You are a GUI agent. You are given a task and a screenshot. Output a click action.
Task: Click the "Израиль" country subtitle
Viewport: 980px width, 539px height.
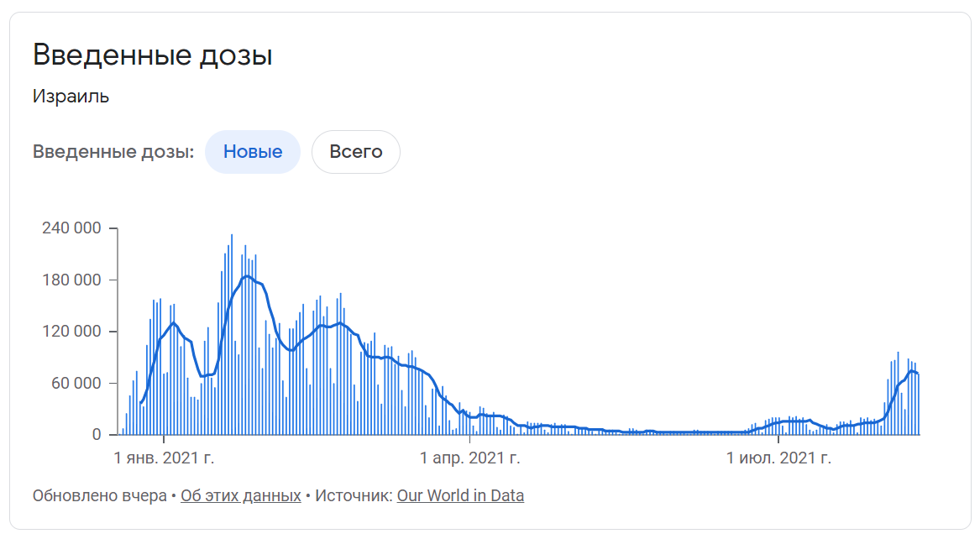click(71, 97)
